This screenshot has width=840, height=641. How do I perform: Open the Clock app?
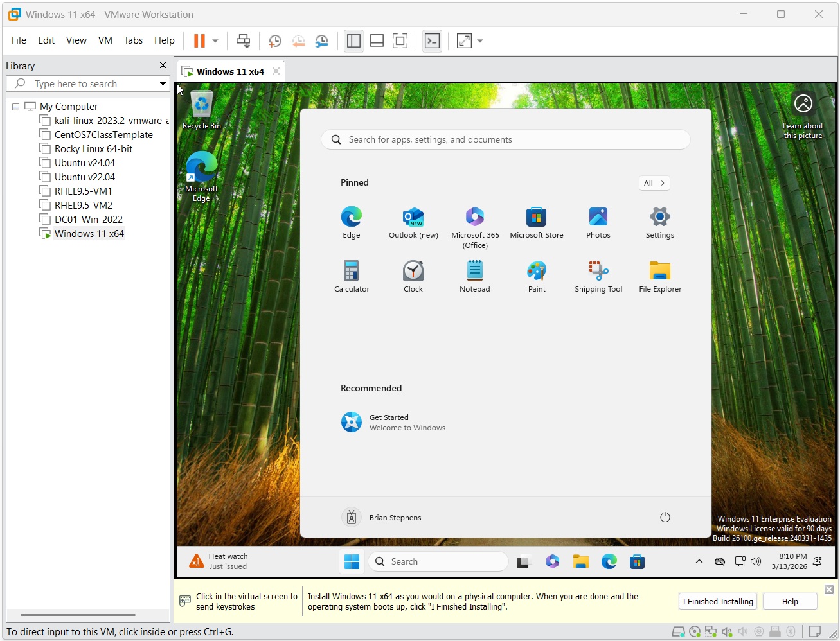click(x=413, y=276)
